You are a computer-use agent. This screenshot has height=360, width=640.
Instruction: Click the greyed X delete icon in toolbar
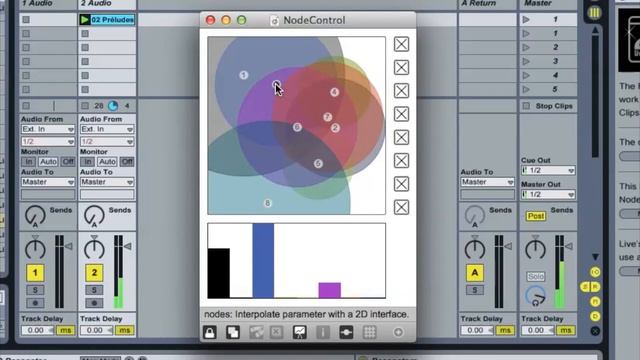tap(276, 332)
